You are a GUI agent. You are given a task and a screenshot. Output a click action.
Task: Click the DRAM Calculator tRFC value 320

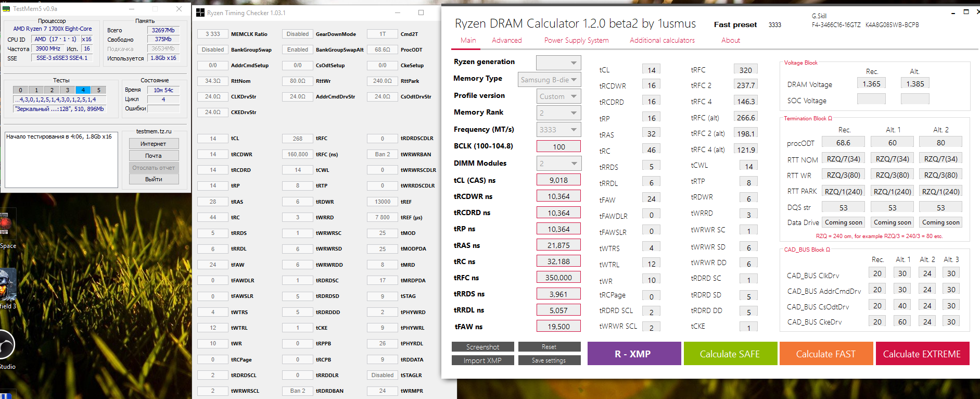pos(746,70)
